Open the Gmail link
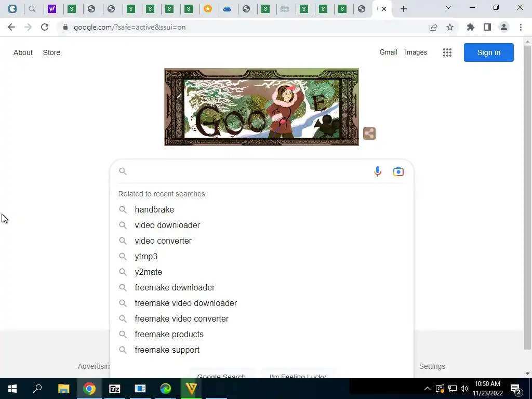Screen dimensions: 532x399 (388, 52)
